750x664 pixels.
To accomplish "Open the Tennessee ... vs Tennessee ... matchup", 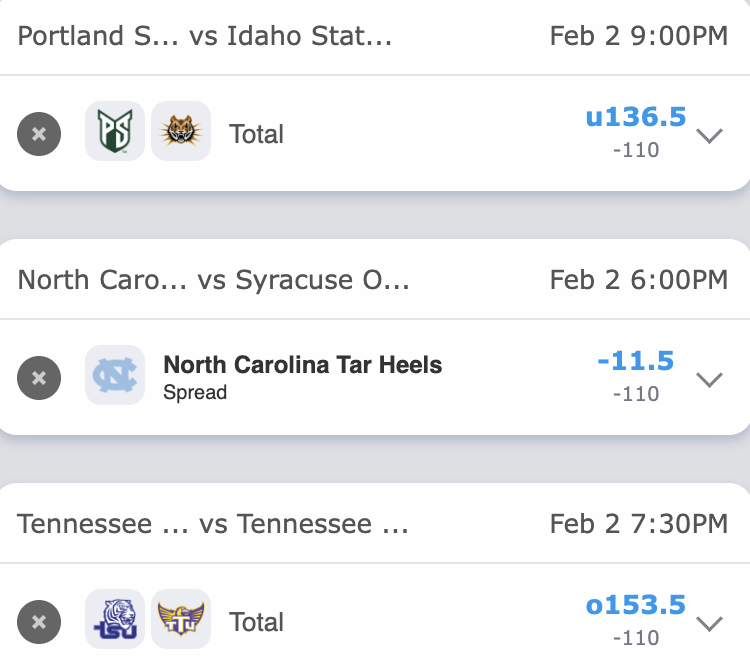I will pos(213,524).
